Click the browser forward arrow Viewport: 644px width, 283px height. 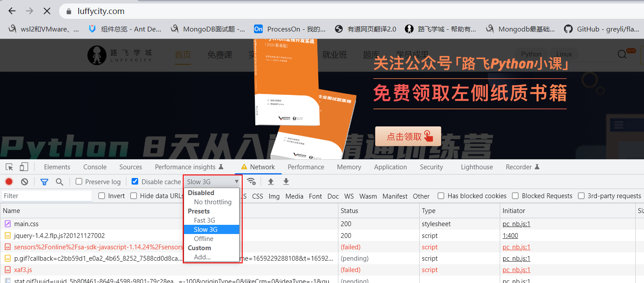[x=29, y=11]
